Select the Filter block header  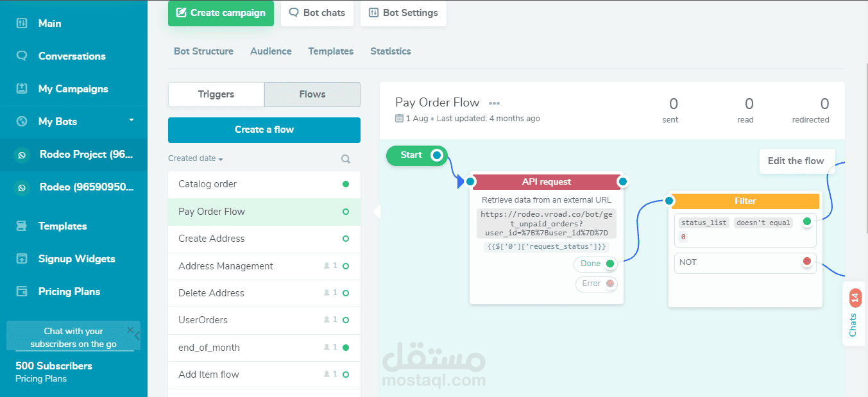[745, 201]
